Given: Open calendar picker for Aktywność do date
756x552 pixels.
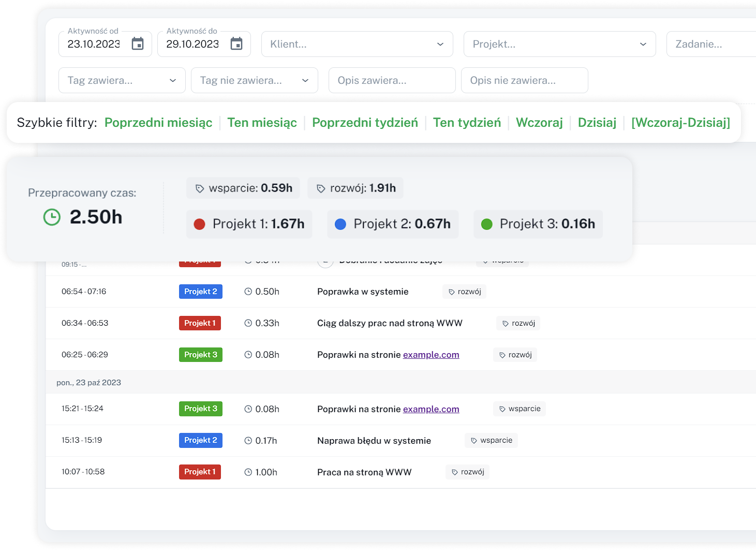Looking at the screenshot, I should click(x=236, y=44).
